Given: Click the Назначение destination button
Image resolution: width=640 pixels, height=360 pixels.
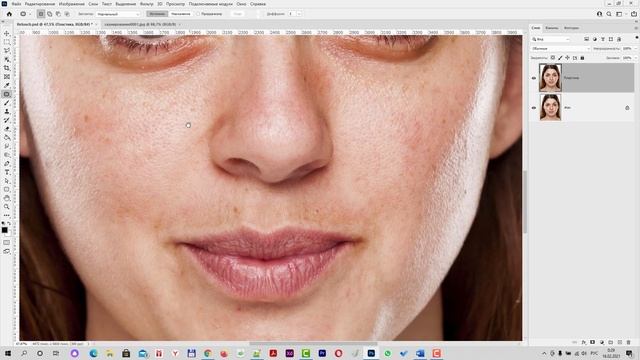Looking at the screenshot, I should [180, 14].
